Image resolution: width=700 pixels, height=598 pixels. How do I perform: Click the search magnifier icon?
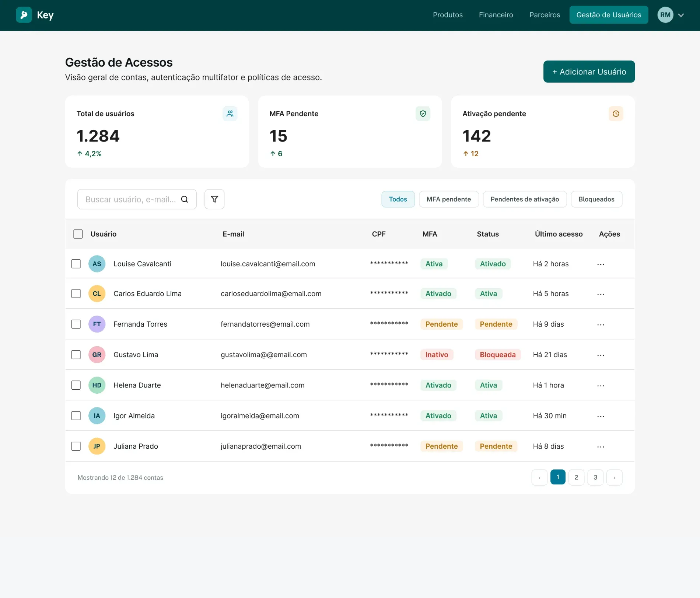pos(185,199)
